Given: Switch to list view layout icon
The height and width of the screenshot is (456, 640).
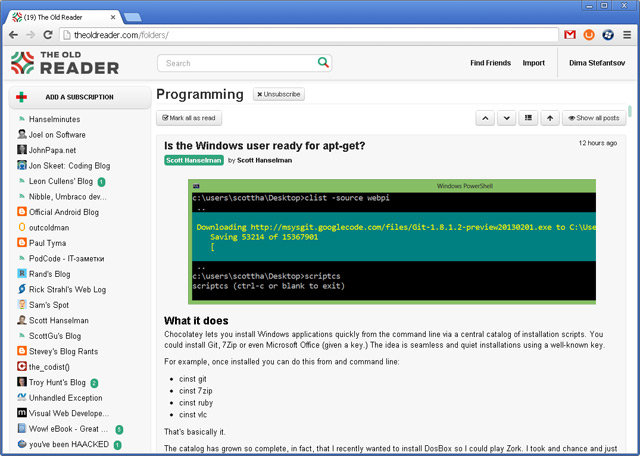Looking at the screenshot, I should (529, 118).
